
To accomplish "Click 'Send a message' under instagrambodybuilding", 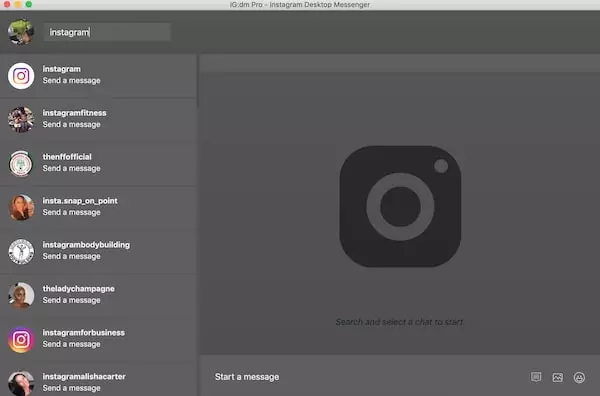I will [x=72, y=256].
